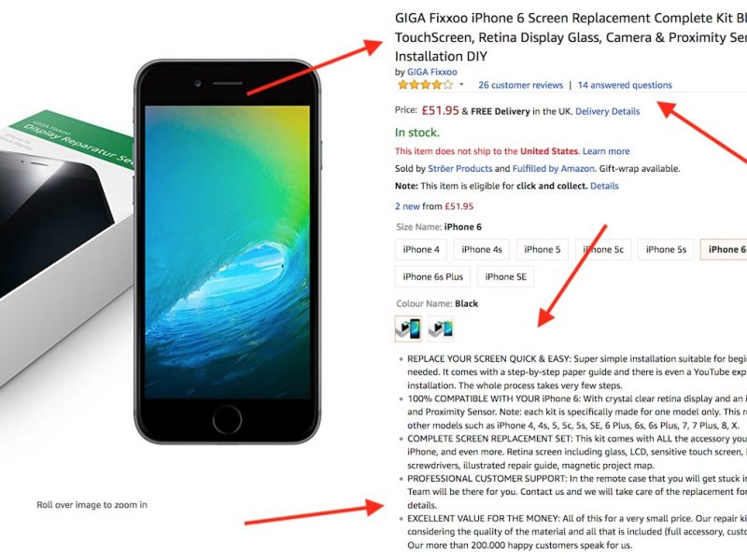Choose the iPhone 4s size option
This screenshot has width=747, height=560.
(481, 249)
